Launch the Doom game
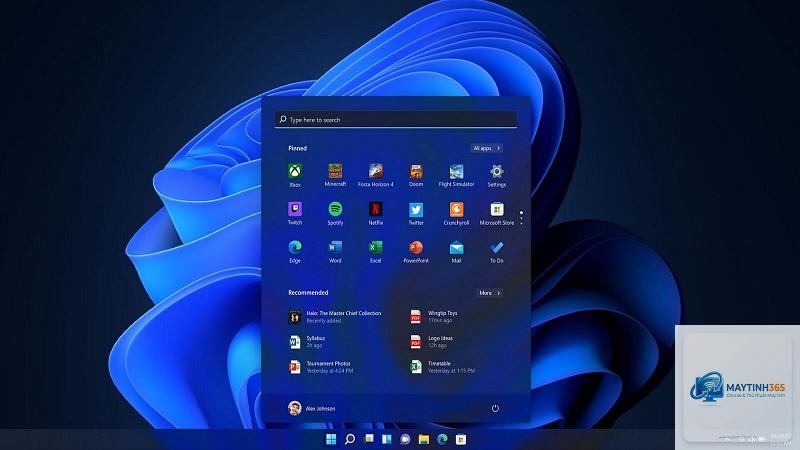800x450 pixels. (416, 175)
